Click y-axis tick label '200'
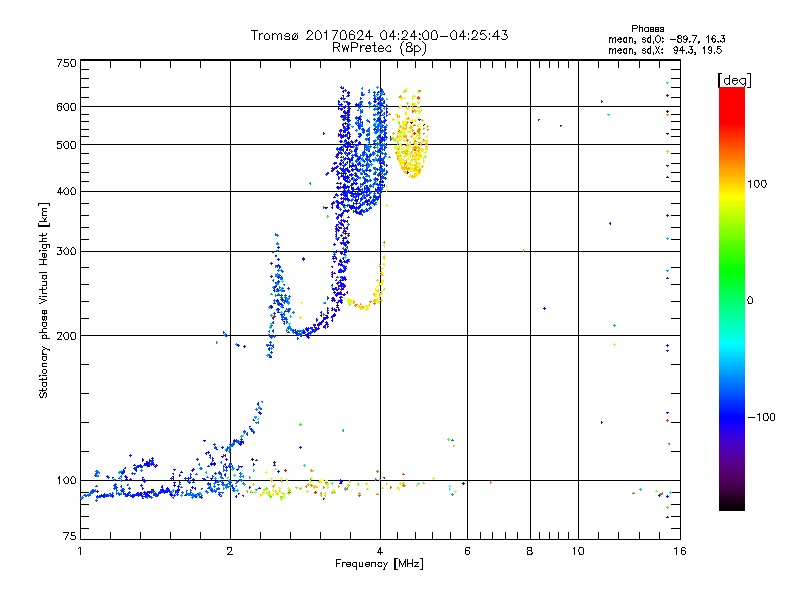 (67, 336)
